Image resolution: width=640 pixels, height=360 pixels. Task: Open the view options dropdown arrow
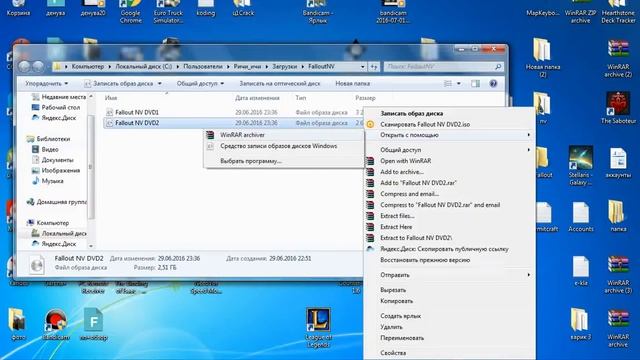tap(459, 84)
